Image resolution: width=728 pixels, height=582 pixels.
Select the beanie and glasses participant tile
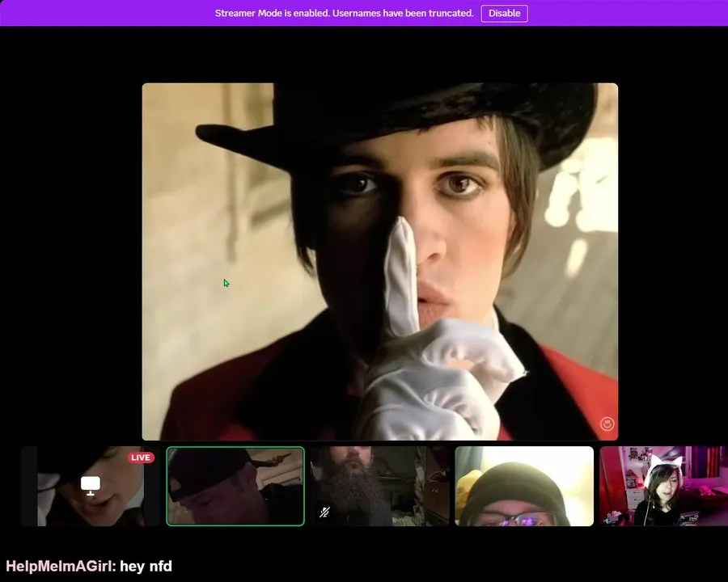click(x=524, y=486)
